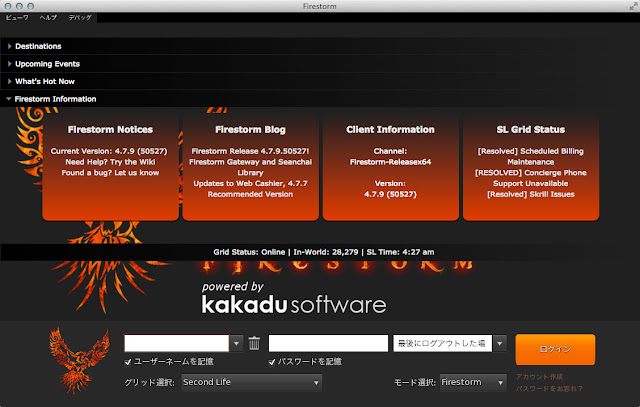Open '[RESOLVED] Concierge Phone Support Unavailable' status
Screen dimensions: 640x407
tap(531, 178)
